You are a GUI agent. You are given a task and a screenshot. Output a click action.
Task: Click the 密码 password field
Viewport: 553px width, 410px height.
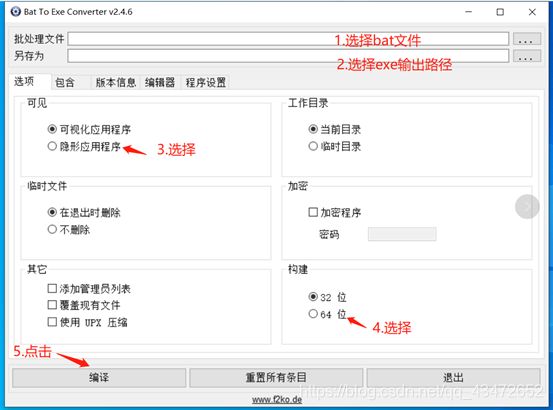click(x=402, y=234)
